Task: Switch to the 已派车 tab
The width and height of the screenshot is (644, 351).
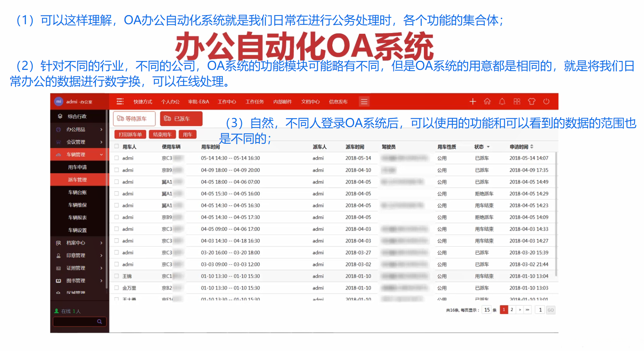Action: click(181, 119)
